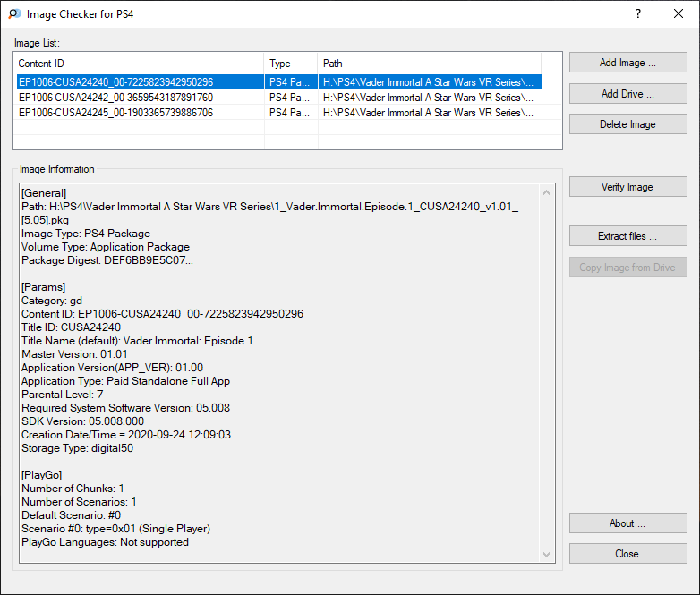Viewport: 700px width, 595px height.
Task: Click the Application Version(APP_VER): 01.00 line
Action: point(112,368)
